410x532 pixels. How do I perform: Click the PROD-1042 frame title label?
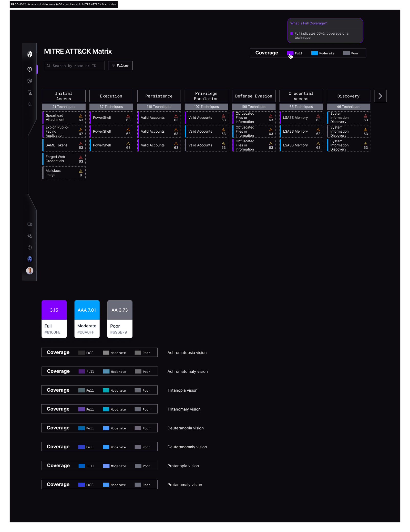pos(64,4)
